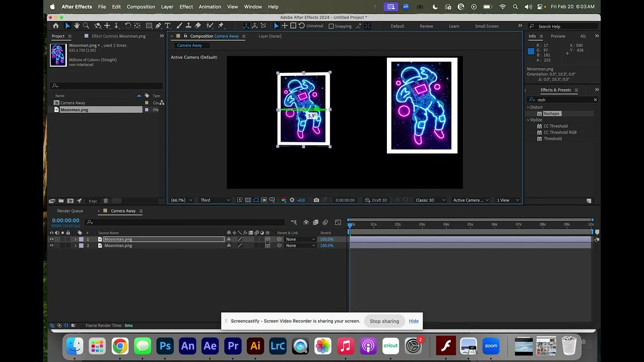Open the Classic 3D renderer dropdown
The width and height of the screenshot is (644, 362).
point(430,200)
